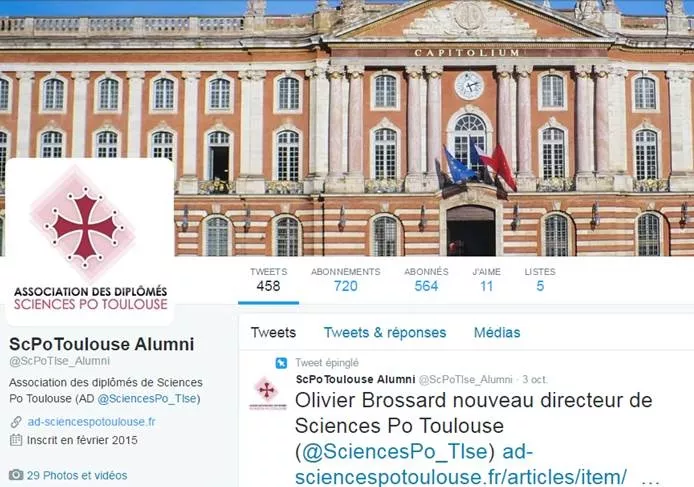This screenshot has width=694, height=487.
Task: Click the small avatar on pinned tweet
Action: pos(267,393)
